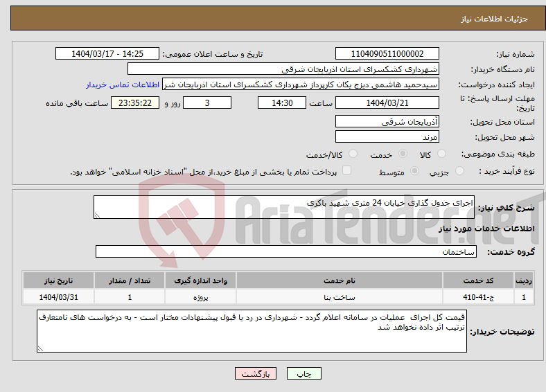Click the شرح کلی نیاز textarea resize handle
546x392 pixels.
pyautogui.click(x=97, y=215)
